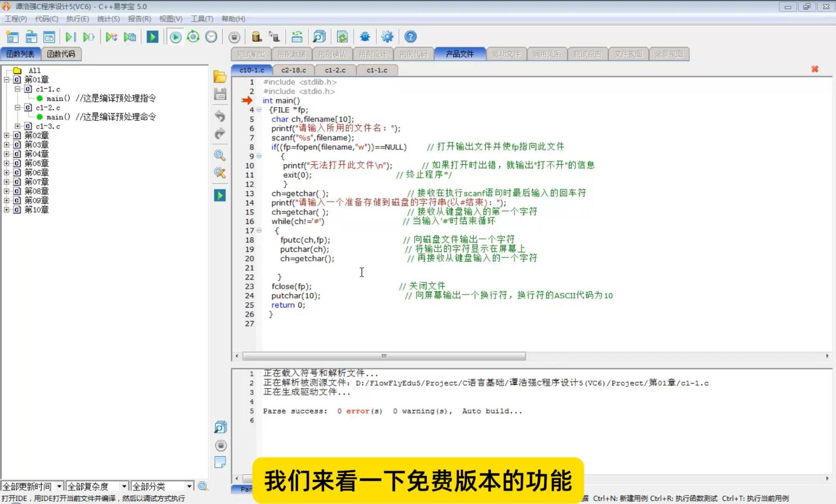Switch to the c1-2.c file tab
Image resolution: width=836 pixels, height=504 pixels.
click(335, 70)
